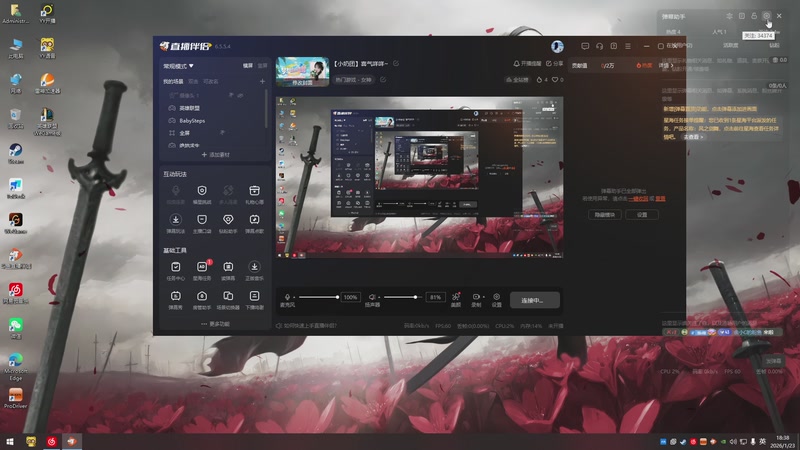The image size is (800, 450).
Task: Click the 81% speaker volume field
Action: (x=435, y=297)
